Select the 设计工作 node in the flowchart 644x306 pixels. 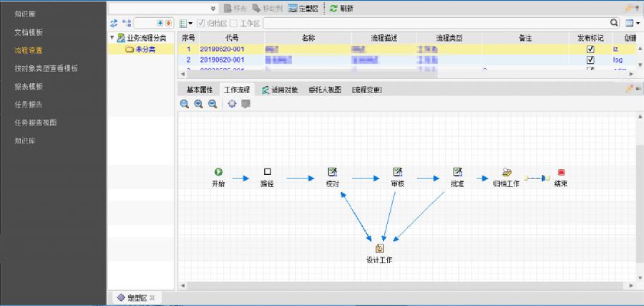tap(379, 249)
